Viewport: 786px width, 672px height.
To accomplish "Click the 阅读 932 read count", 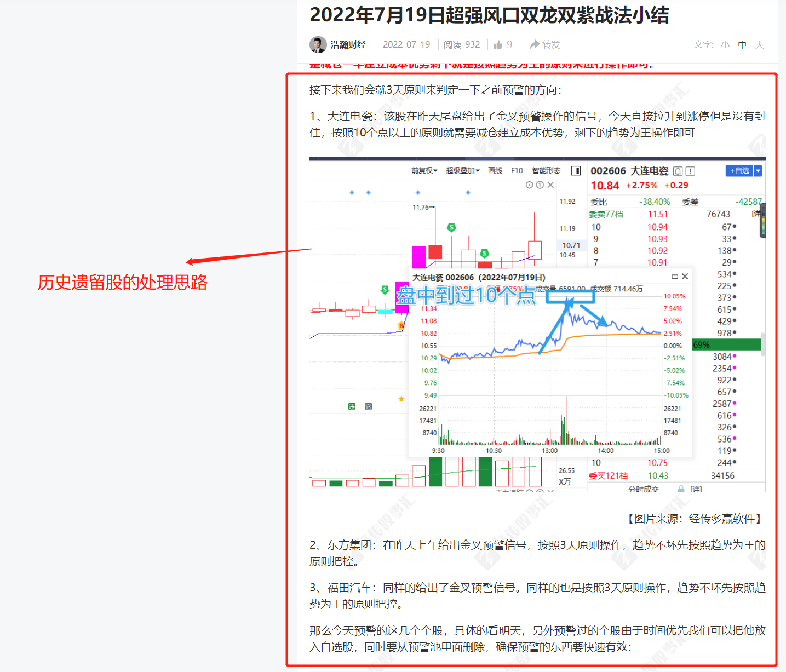I will 462,45.
